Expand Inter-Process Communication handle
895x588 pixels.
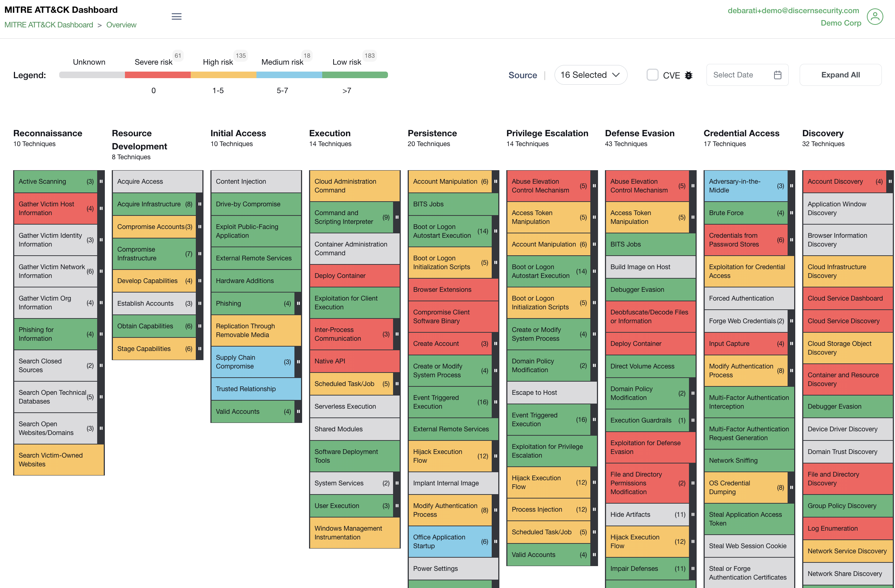(x=397, y=334)
